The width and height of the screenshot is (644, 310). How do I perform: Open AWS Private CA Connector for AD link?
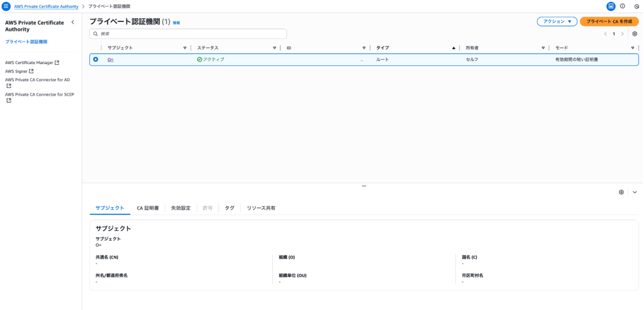[37, 80]
